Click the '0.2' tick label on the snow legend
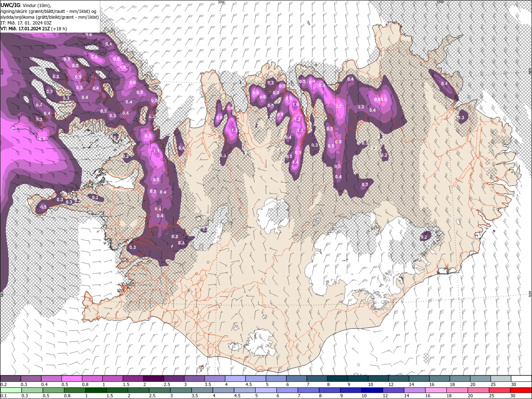Screen dimensions: 532x399 click(4, 384)
